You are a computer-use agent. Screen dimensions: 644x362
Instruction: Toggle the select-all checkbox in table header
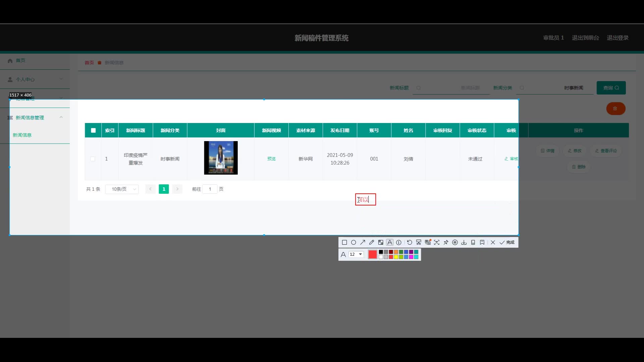click(93, 130)
